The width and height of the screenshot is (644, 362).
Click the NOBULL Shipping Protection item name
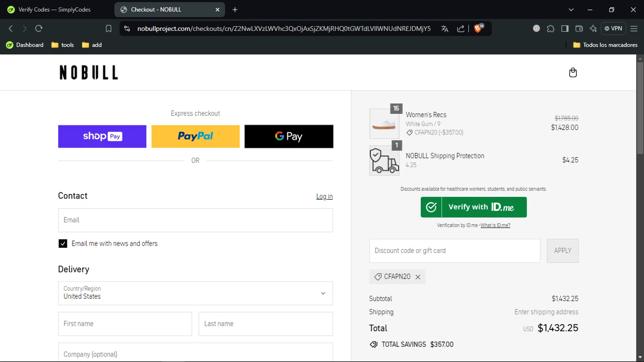point(445,156)
